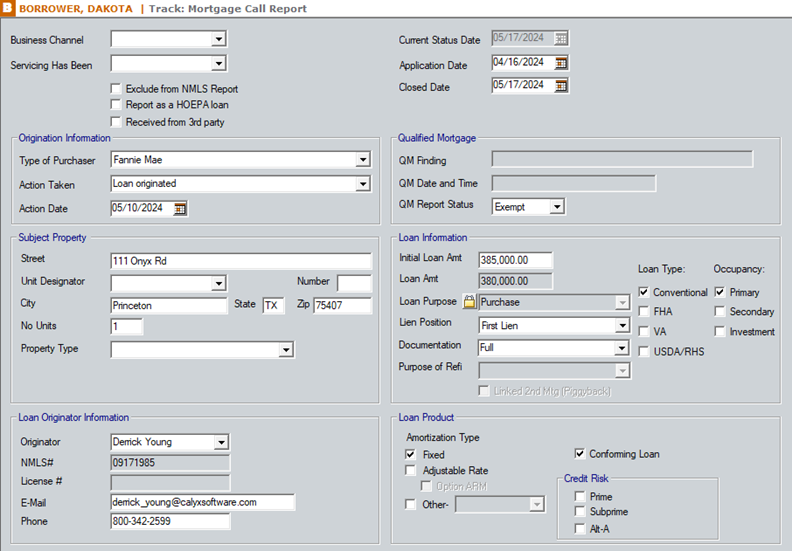Screen dimensions: 792x551
Task: Check Report as a HOEPA loan
Action: point(117,104)
